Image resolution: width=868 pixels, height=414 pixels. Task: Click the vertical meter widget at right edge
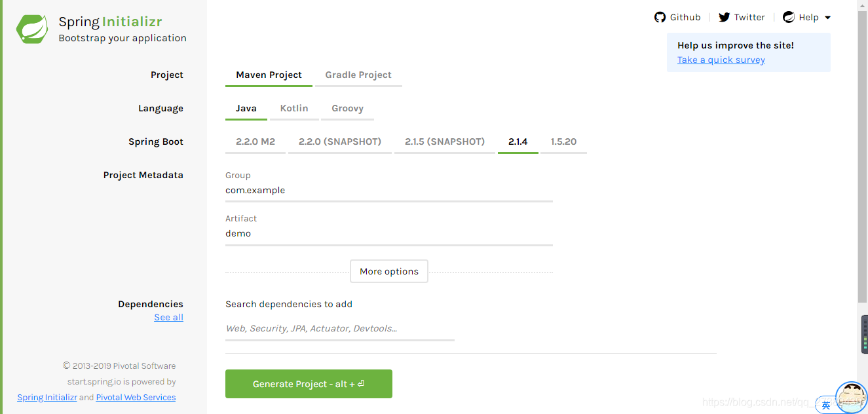(864, 334)
